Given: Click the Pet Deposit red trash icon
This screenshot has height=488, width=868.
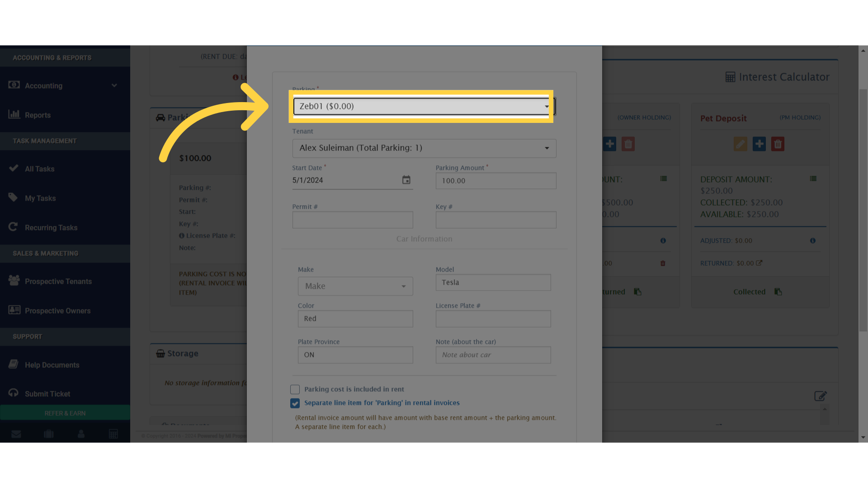Looking at the screenshot, I should click(x=778, y=144).
